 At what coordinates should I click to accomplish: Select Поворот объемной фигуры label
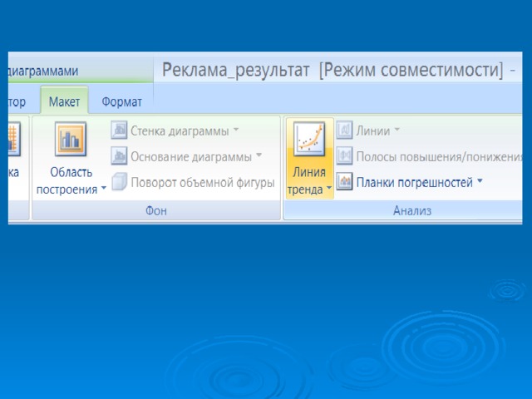[203, 183]
